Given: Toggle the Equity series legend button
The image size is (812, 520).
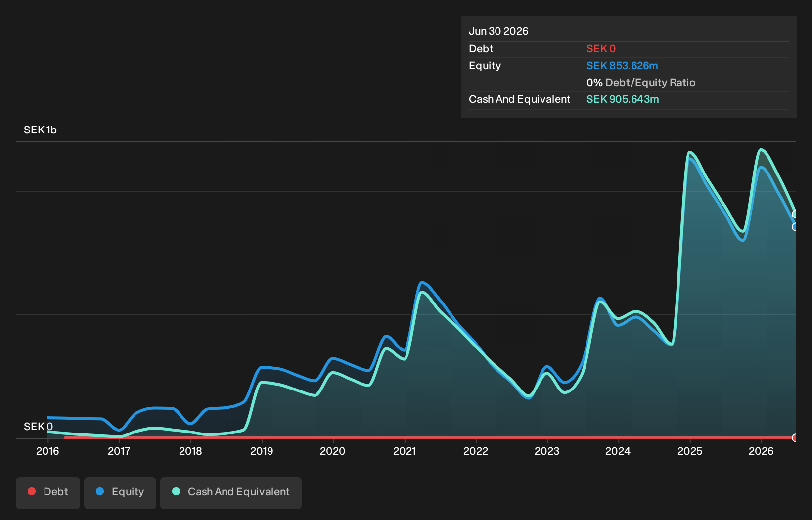Looking at the screenshot, I should [x=120, y=493].
